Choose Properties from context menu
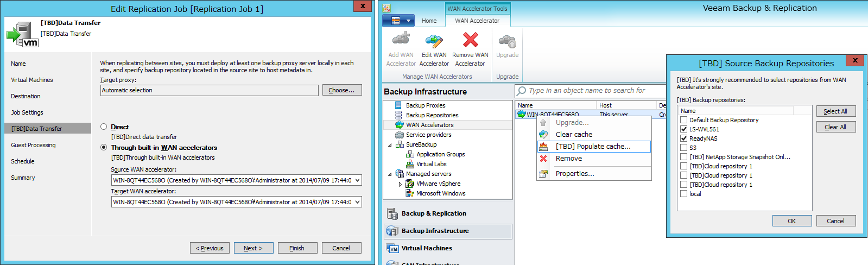This screenshot has width=868, height=265. point(594,174)
